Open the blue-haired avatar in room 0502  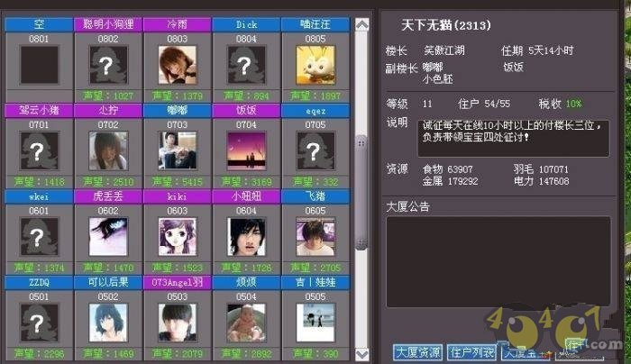108,323
